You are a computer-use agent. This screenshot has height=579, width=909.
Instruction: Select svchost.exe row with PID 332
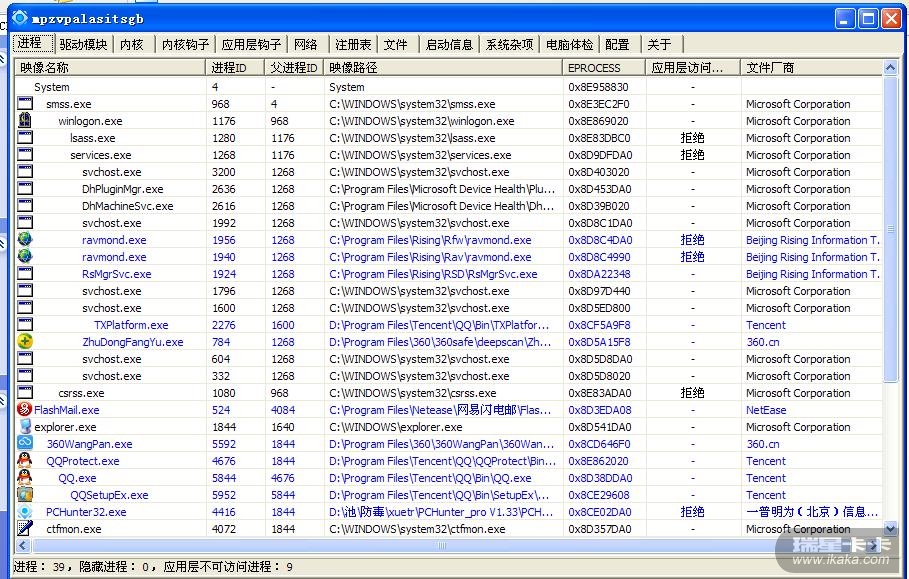(449, 376)
